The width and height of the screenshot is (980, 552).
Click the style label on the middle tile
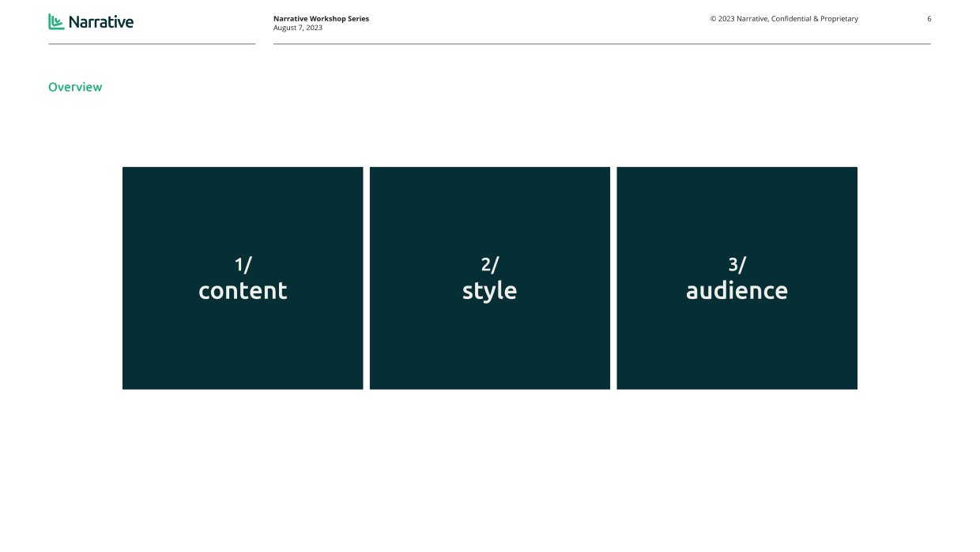[489, 291]
